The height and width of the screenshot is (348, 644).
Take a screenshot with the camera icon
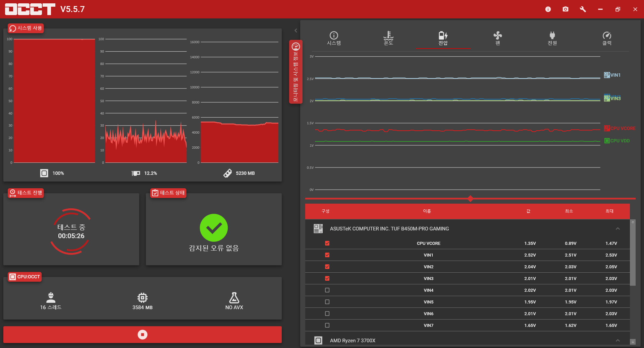coord(566,9)
